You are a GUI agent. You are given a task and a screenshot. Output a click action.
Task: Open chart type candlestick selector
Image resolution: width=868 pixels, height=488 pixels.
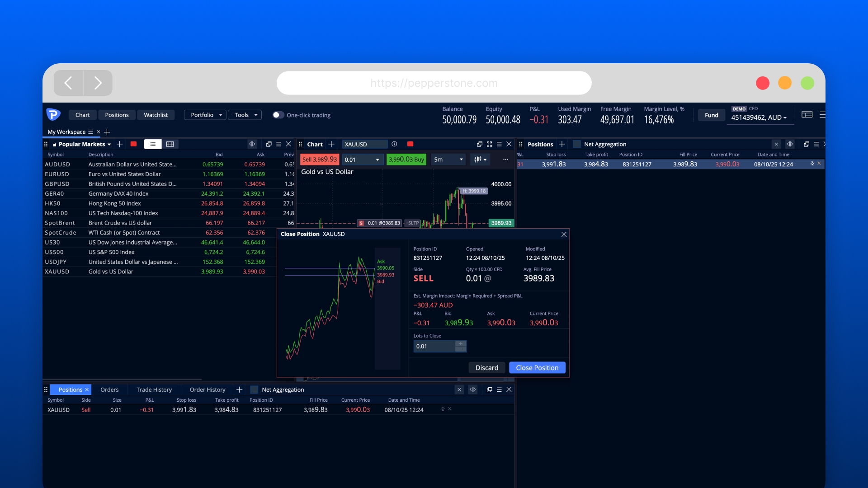(x=480, y=160)
